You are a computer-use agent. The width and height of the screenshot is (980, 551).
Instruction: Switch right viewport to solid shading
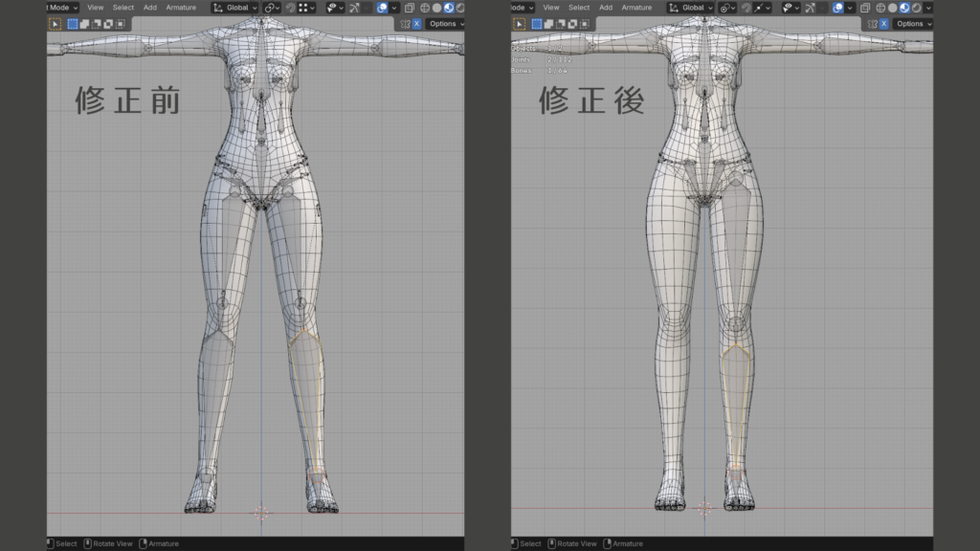pyautogui.click(x=892, y=8)
